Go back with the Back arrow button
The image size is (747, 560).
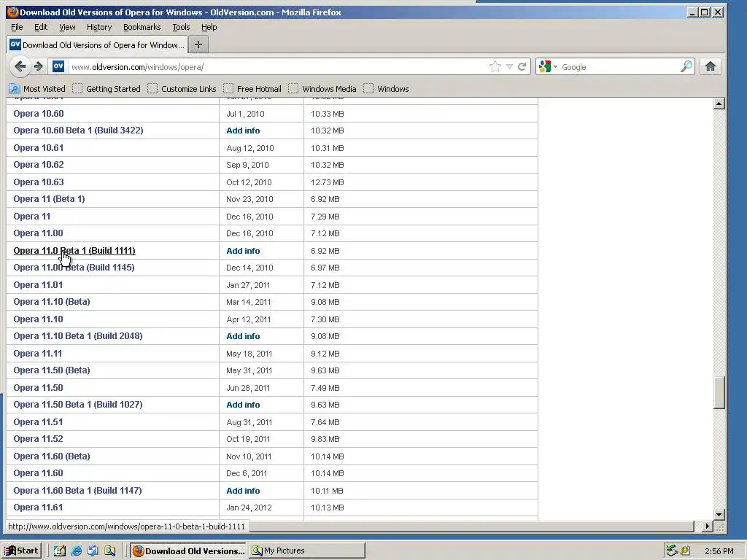[20, 66]
